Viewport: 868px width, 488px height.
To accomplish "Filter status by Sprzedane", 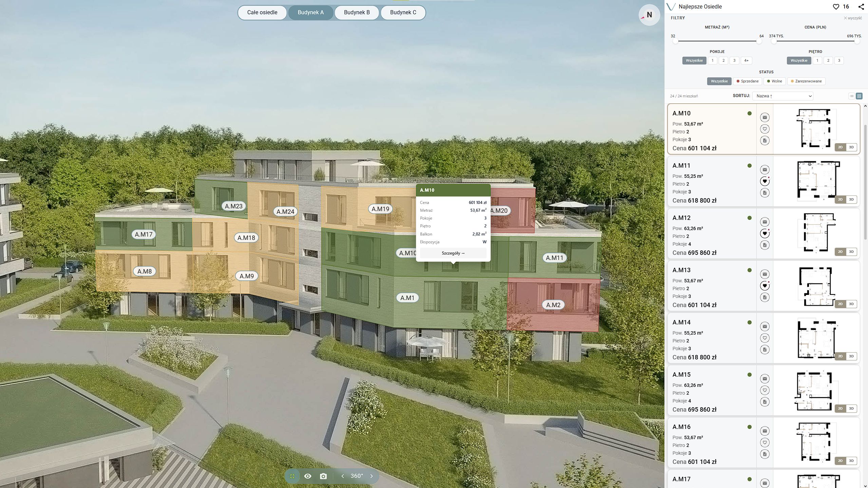I will tap(747, 81).
